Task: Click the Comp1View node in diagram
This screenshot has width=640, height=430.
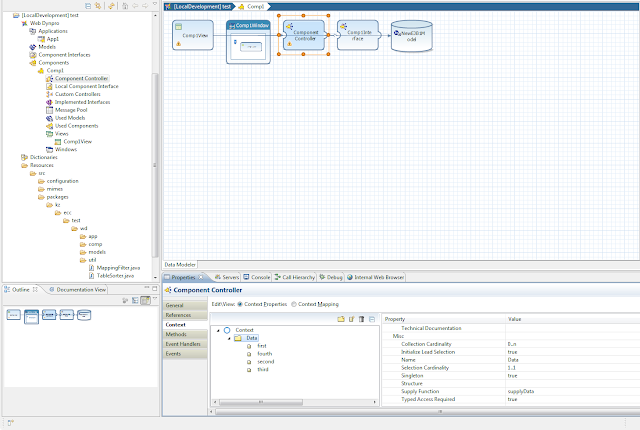Action: (193, 35)
